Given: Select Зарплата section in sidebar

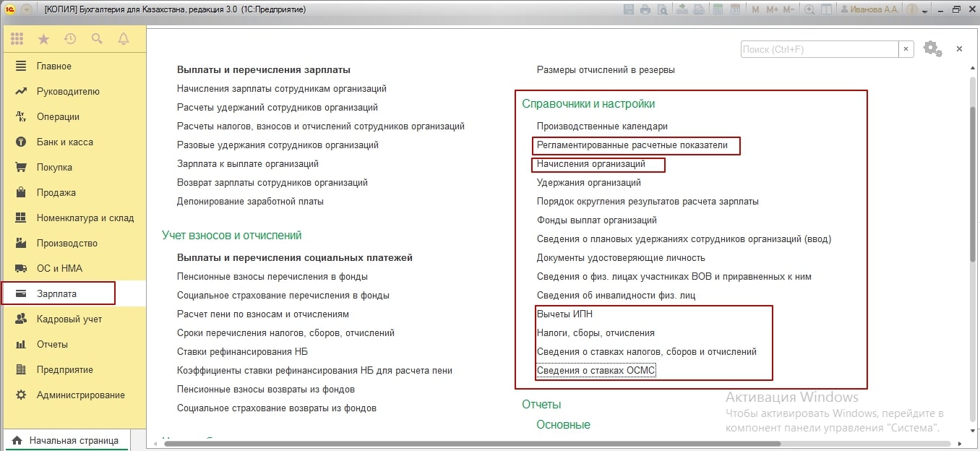Looking at the screenshot, I should pos(57,293).
